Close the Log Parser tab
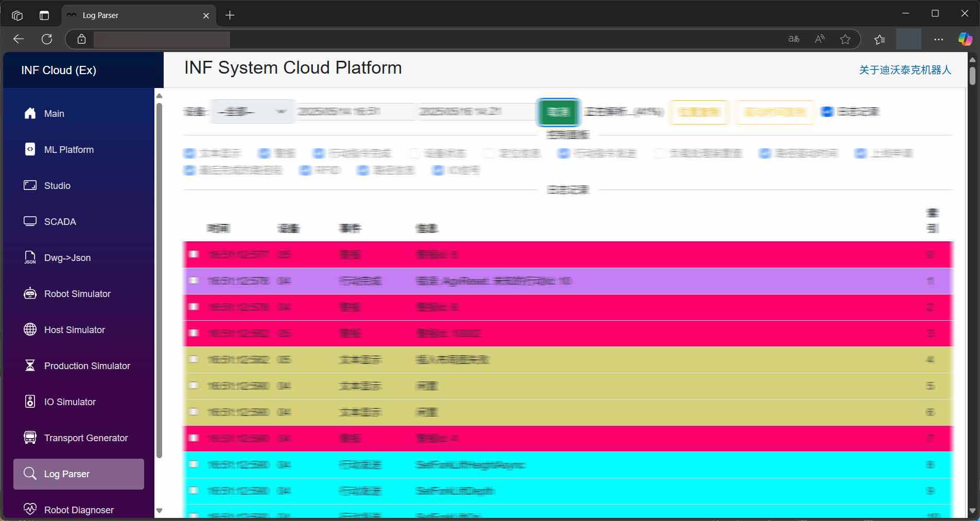The height and width of the screenshot is (521, 980). pos(206,15)
